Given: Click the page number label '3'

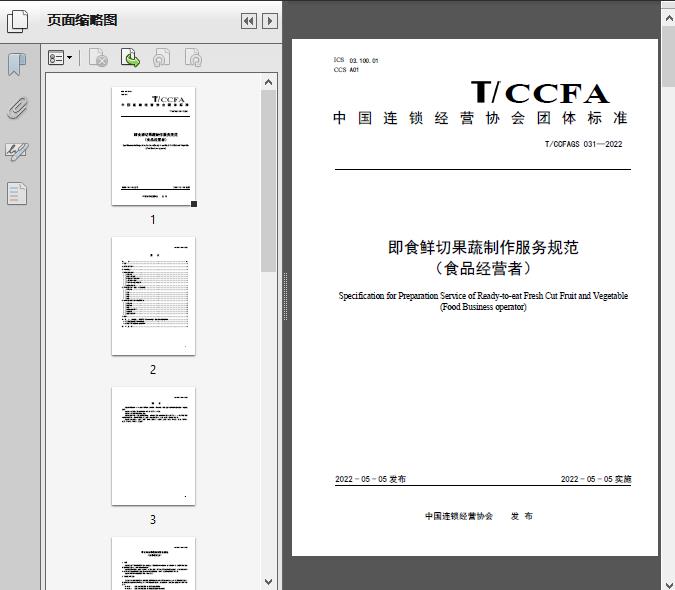Looking at the screenshot, I should [153, 520].
